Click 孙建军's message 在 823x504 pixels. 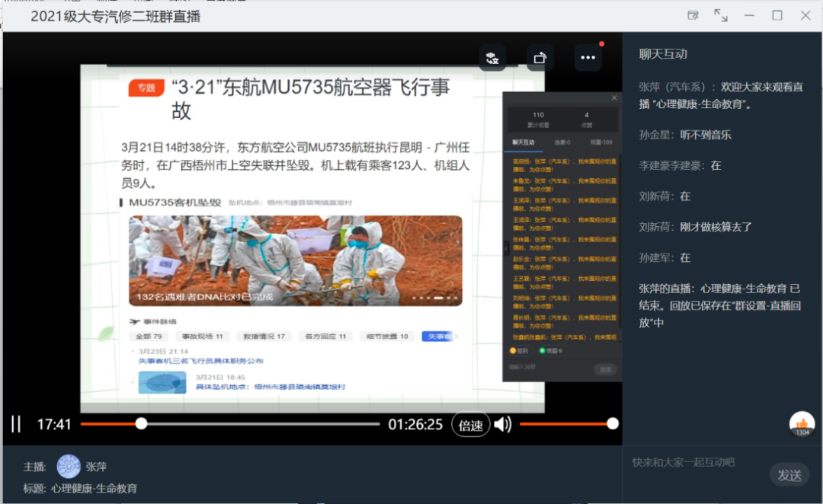(x=685, y=258)
